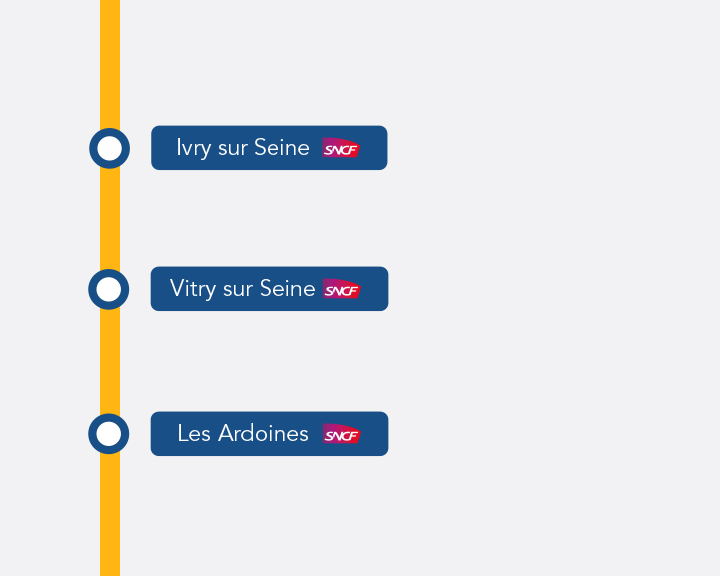Click the word "Les" in the third label
Image resolution: width=720 pixels, height=576 pixels.
click(x=194, y=434)
